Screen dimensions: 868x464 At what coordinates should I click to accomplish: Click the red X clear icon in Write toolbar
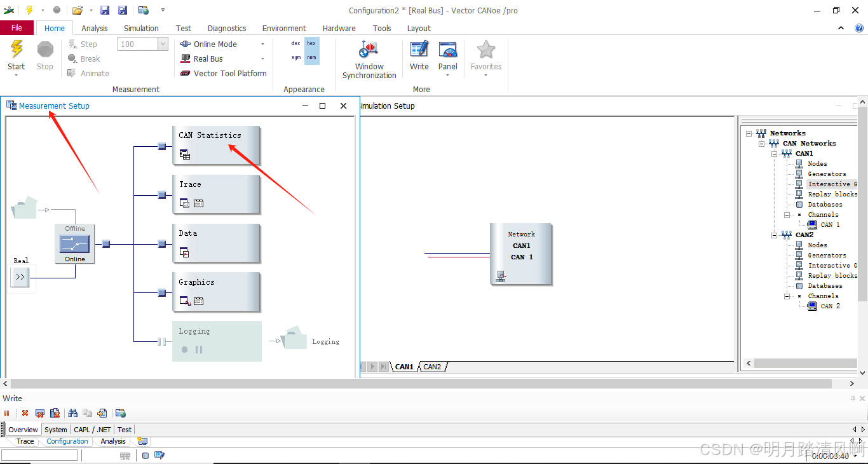click(x=25, y=413)
